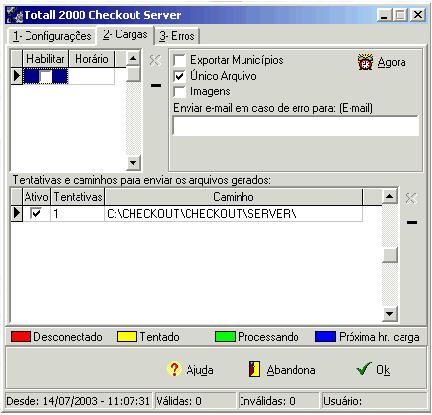The width and height of the screenshot is (432, 415).
Task: Click the blue Próxima hr. carga swatch
Action: point(325,337)
